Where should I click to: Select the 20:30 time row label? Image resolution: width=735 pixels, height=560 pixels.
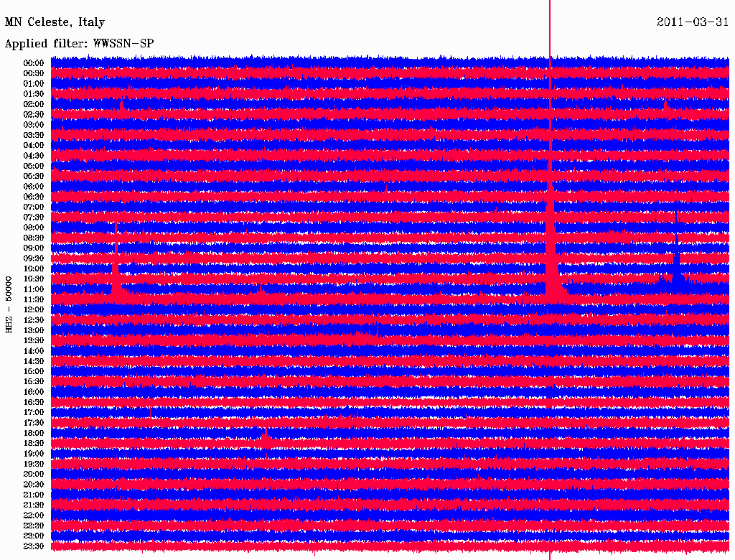point(34,485)
